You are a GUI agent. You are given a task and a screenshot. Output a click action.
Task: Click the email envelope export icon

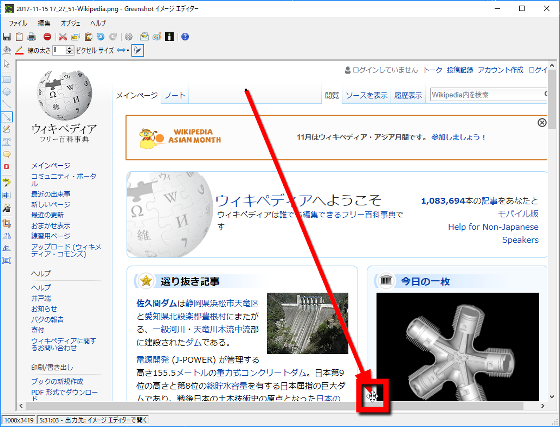[144, 36]
